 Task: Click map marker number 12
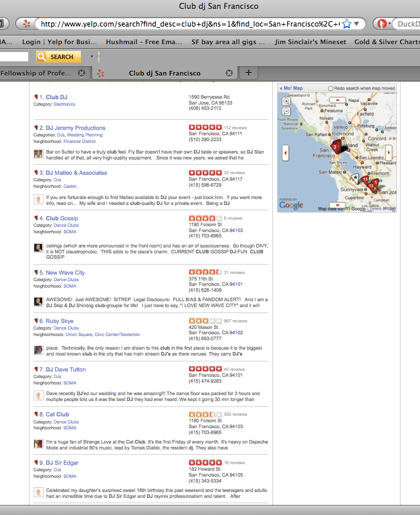(x=371, y=186)
